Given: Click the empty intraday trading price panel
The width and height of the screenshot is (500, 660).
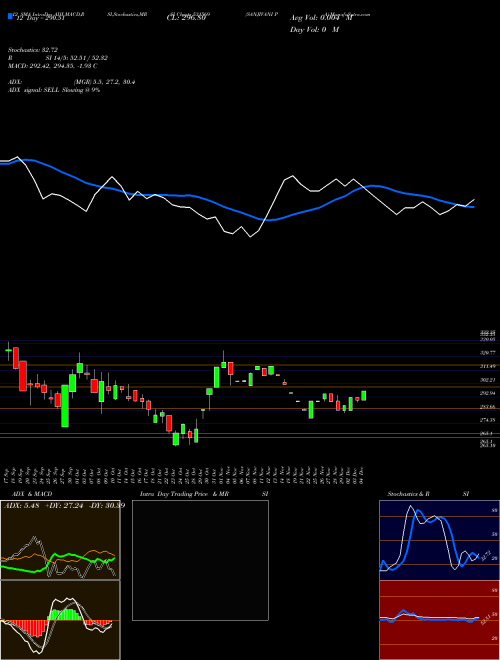Looking at the screenshot, I should (x=200, y=560).
